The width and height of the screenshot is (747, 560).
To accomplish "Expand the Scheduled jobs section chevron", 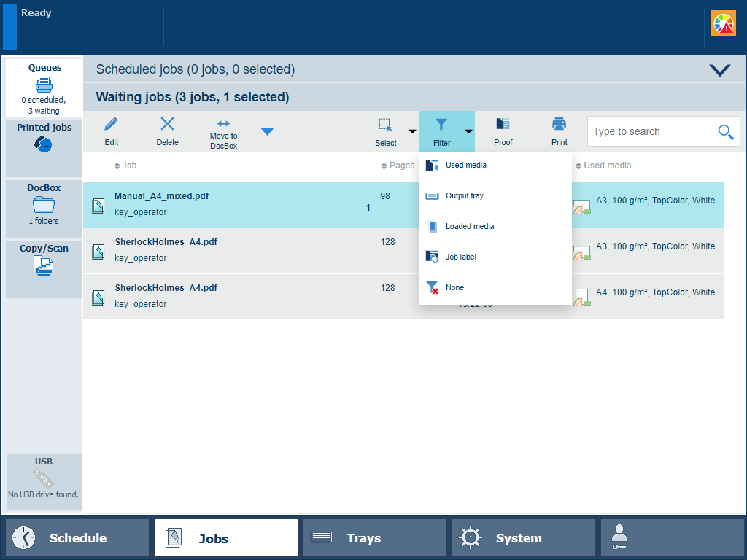I will click(719, 70).
